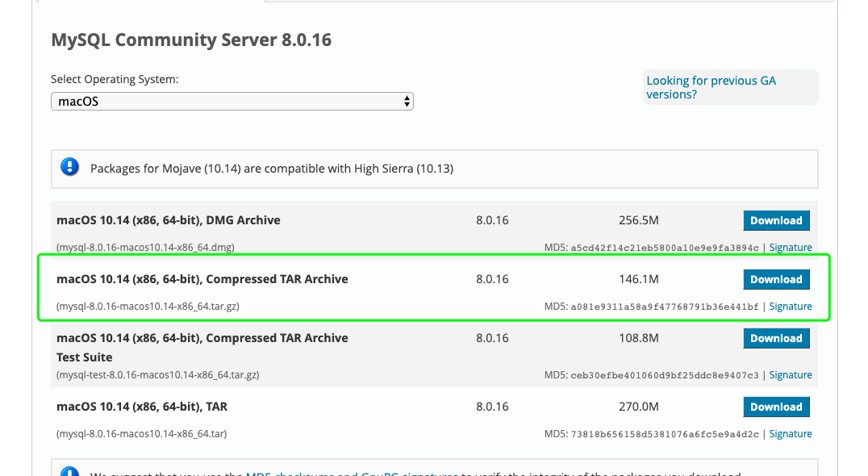Click the Looking for previous GA versions link
The image size is (868, 476).
[x=711, y=87]
